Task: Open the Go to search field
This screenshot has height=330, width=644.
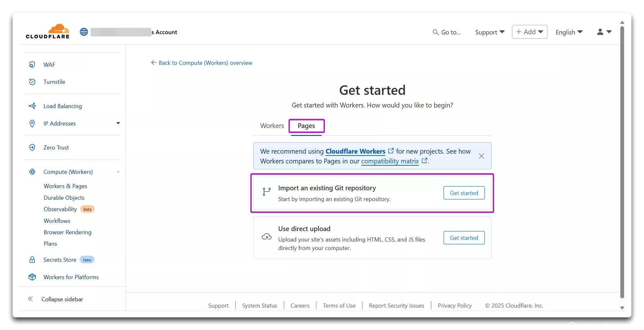Action: [x=446, y=32]
